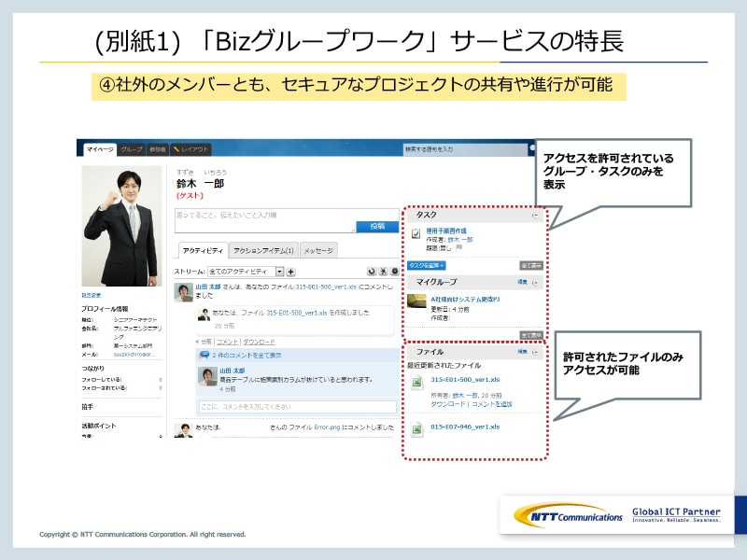The image size is (747, 560).
Task: Select the アクティビティ tab
Action: point(203,250)
